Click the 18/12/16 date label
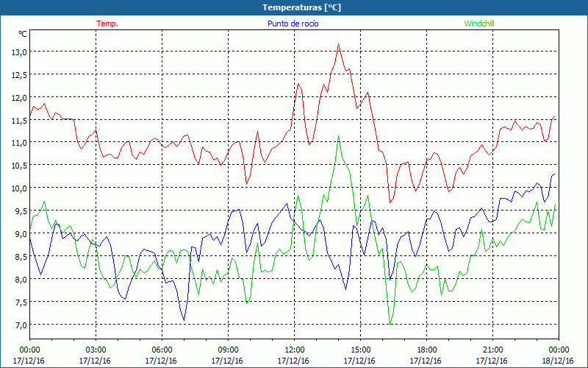Viewport: 588px width, 368px height. point(558,361)
